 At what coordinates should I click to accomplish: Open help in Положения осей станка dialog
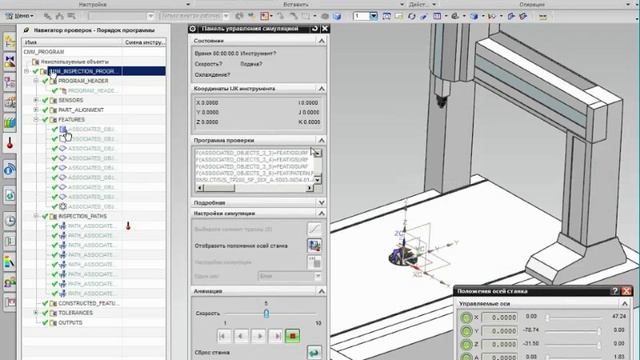(615, 291)
